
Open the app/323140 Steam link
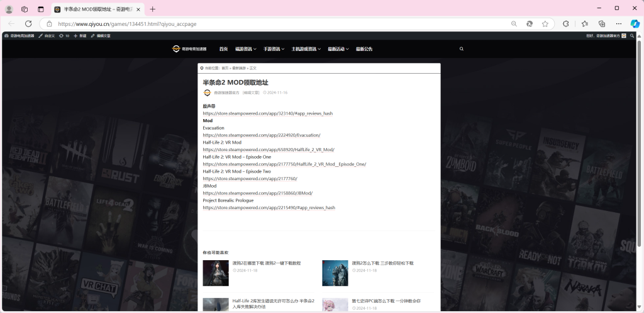(x=268, y=113)
